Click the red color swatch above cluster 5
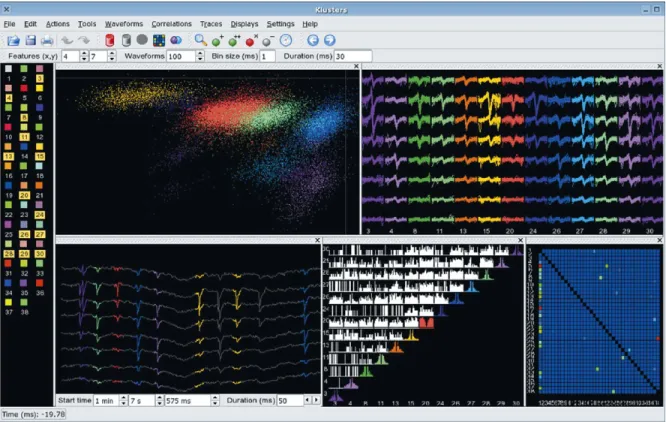Screen dimensions: 666x422 (24, 88)
